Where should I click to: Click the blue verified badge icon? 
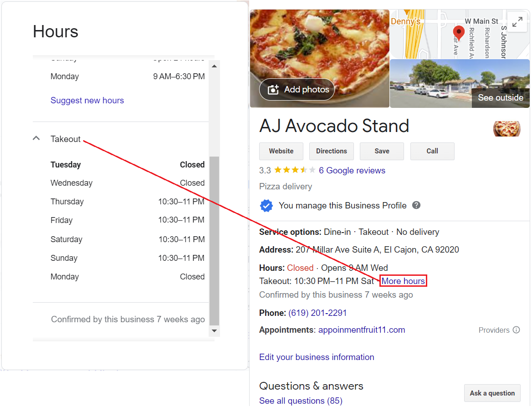[266, 205]
